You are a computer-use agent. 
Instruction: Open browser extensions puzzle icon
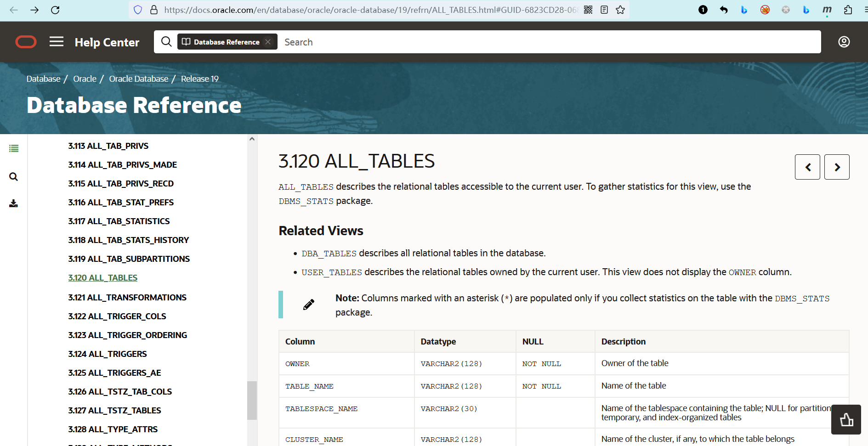848,10
